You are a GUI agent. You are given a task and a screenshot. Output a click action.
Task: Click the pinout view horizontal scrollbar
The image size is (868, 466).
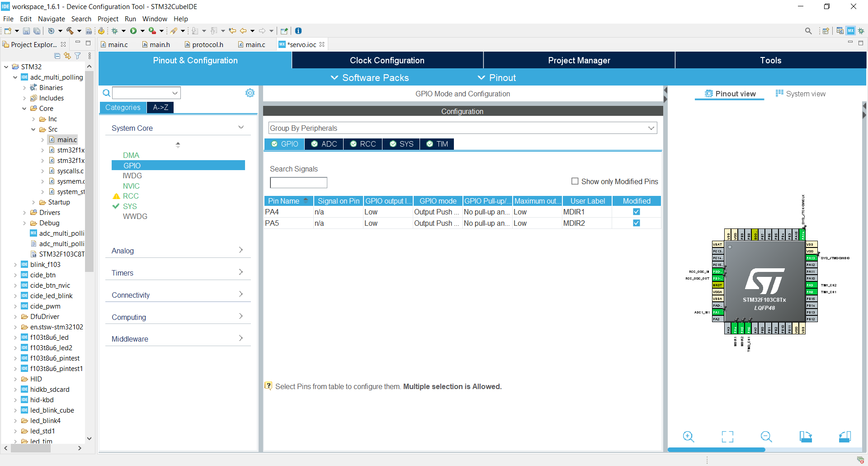point(716,450)
